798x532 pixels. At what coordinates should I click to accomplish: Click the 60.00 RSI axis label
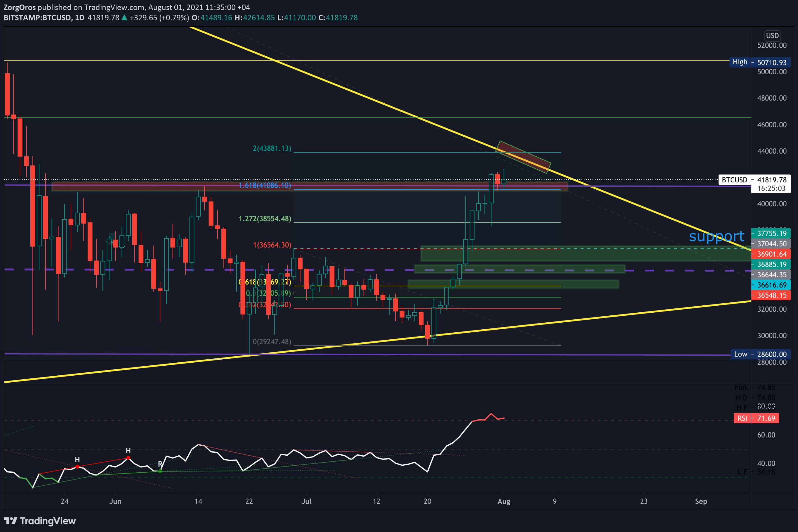[766, 435]
